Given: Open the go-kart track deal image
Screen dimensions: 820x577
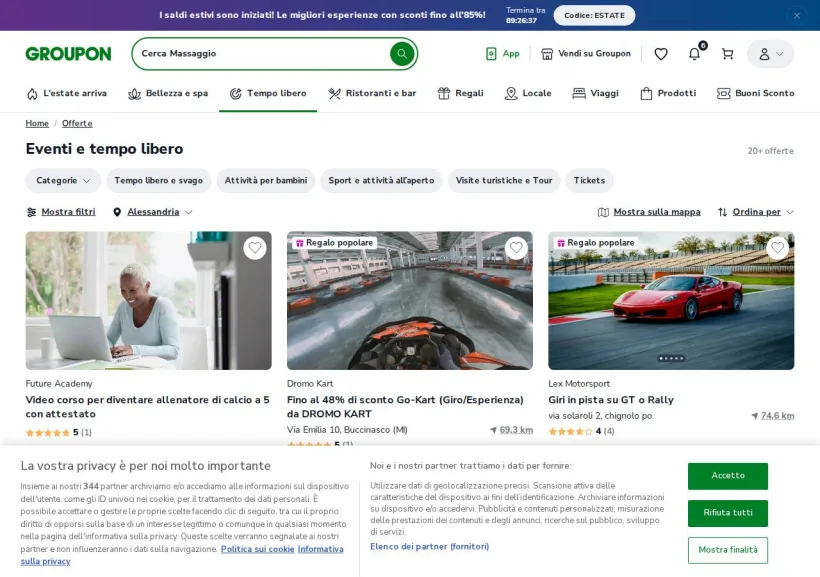Looking at the screenshot, I should coord(410,301).
